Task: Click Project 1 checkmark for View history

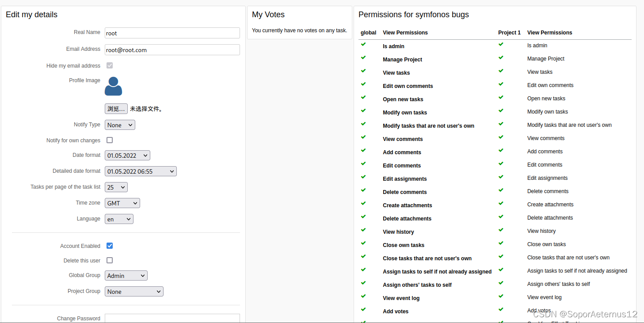Action: pyautogui.click(x=501, y=230)
